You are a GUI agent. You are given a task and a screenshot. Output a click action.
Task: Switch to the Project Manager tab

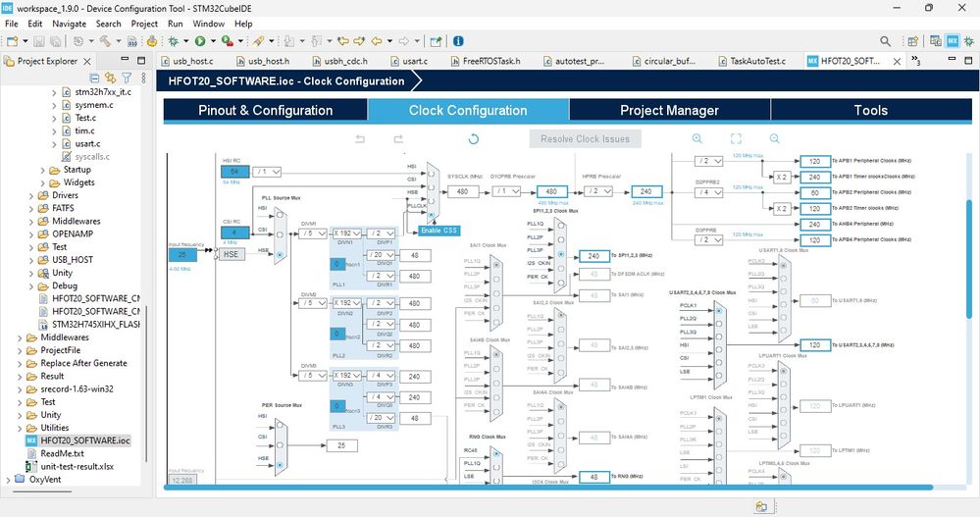(x=669, y=110)
